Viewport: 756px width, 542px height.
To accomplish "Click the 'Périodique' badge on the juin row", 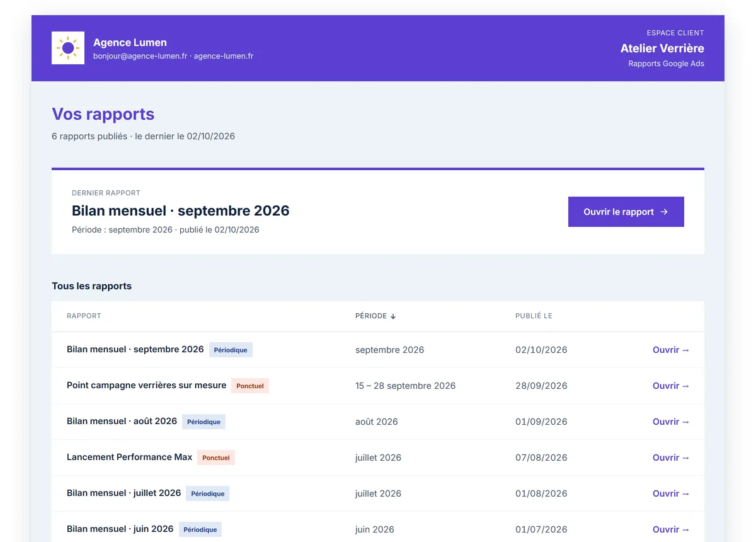I will (200, 529).
